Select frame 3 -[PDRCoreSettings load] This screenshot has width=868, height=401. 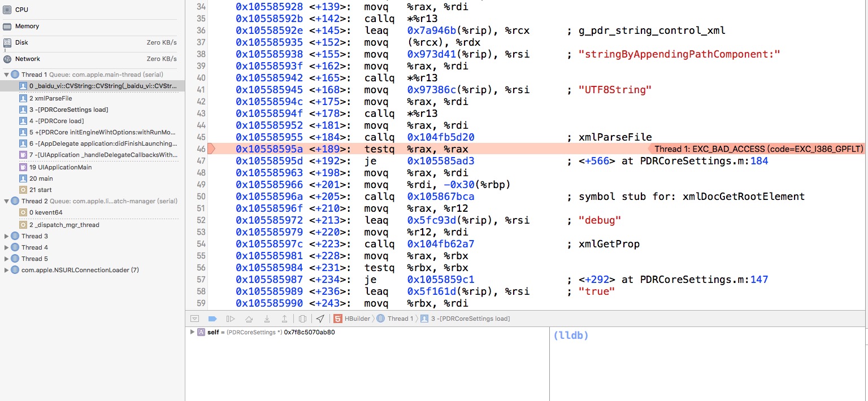pos(92,110)
